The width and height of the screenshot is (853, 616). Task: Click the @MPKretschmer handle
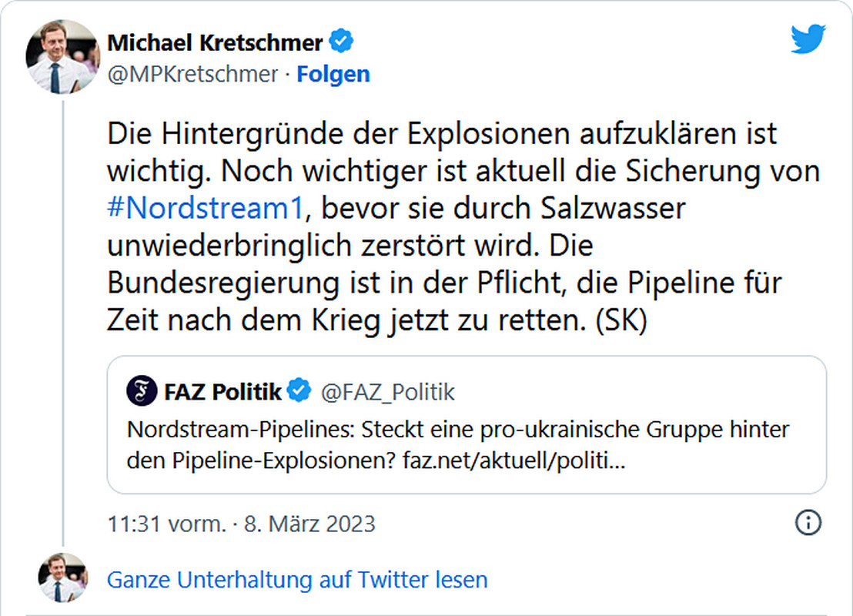[192, 74]
